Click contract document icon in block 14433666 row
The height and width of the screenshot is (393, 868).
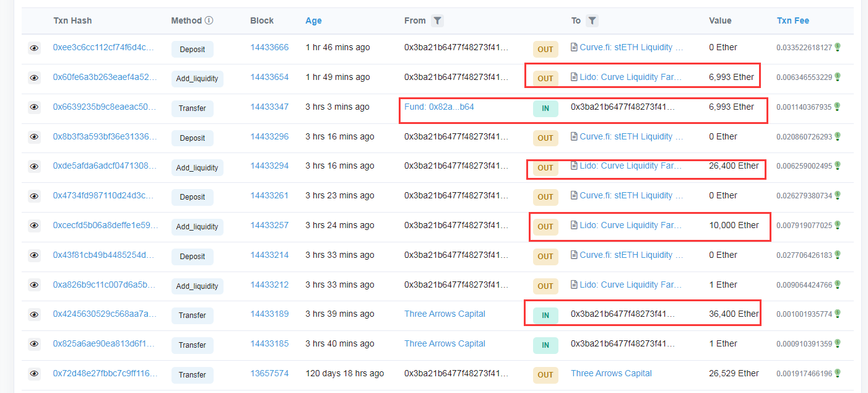[x=574, y=47]
